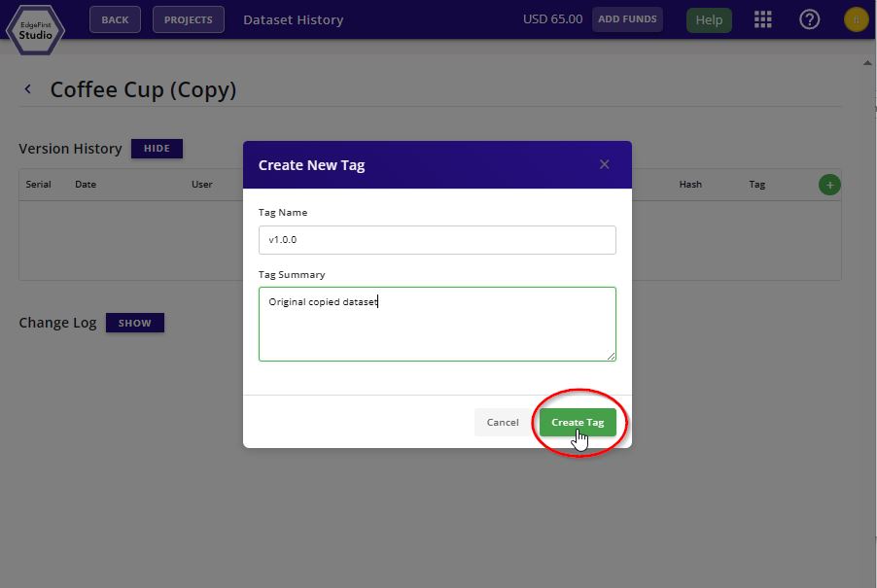Viewport: 877px width, 588px height.
Task: Show the Change Log section
Action: (134, 322)
